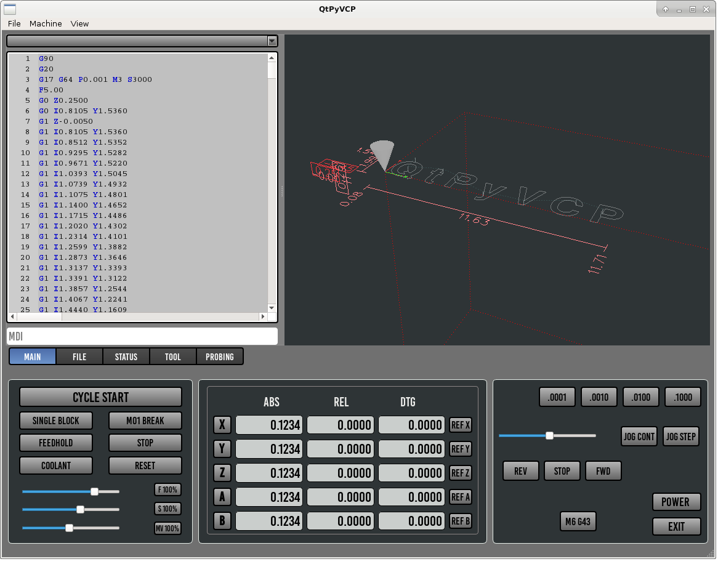Click the window system menu icon in title bar
This screenshot has height=588, width=718.
point(10,9)
